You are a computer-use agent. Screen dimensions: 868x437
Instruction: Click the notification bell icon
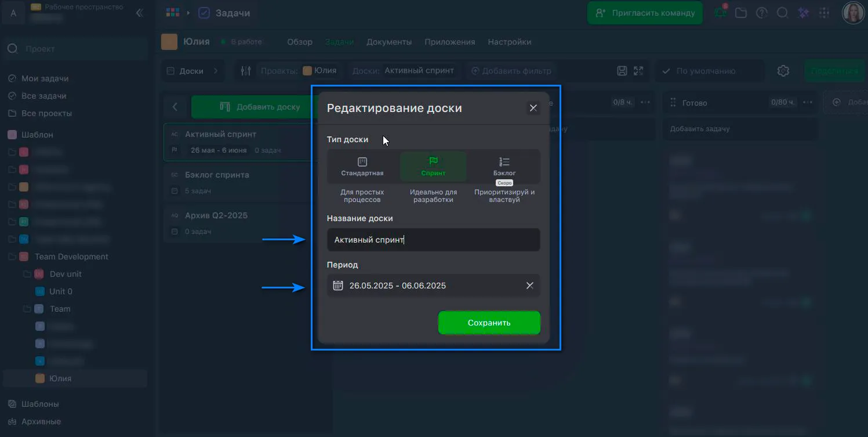tap(721, 13)
